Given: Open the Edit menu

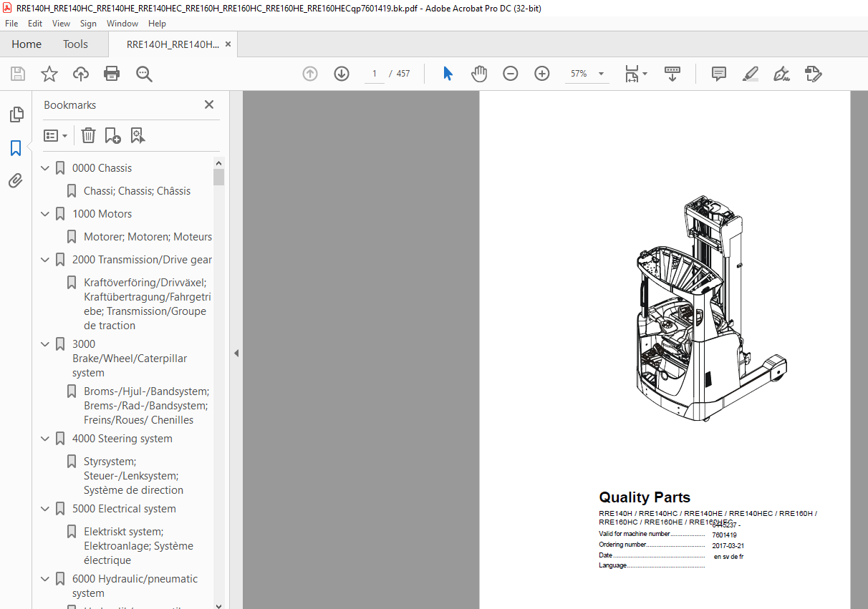Looking at the screenshot, I should click(x=35, y=24).
